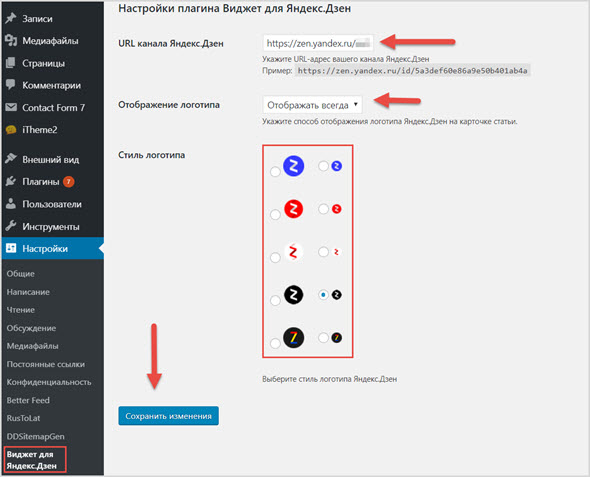
Task: Click the Плагины plug icon
Action: pos(11,181)
